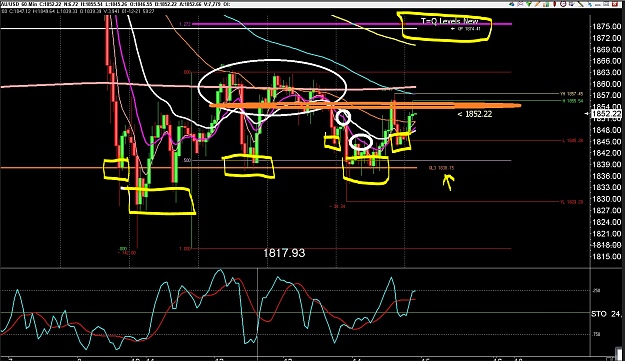625x361 pixels.
Task: Click the 1830.00 price axis label
Action: [606, 199]
